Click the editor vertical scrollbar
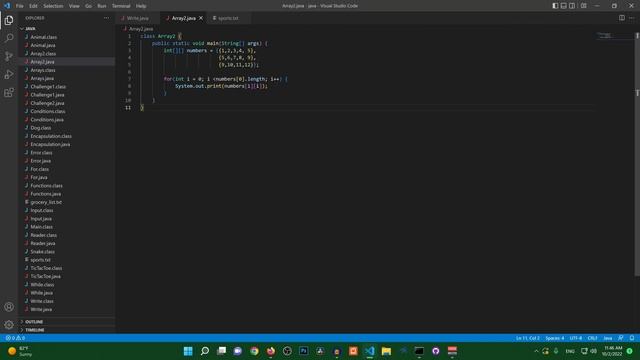This screenshot has width=640, height=360. tap(637, 154)
